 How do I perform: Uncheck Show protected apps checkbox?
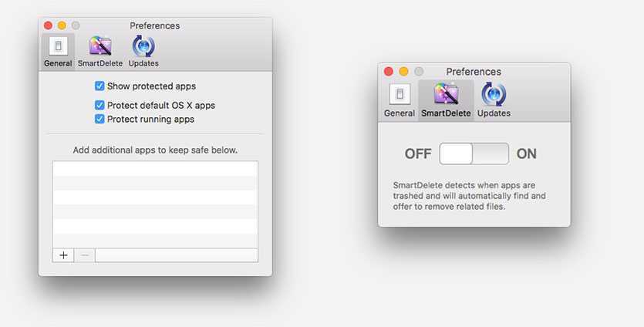click(99, 86)
